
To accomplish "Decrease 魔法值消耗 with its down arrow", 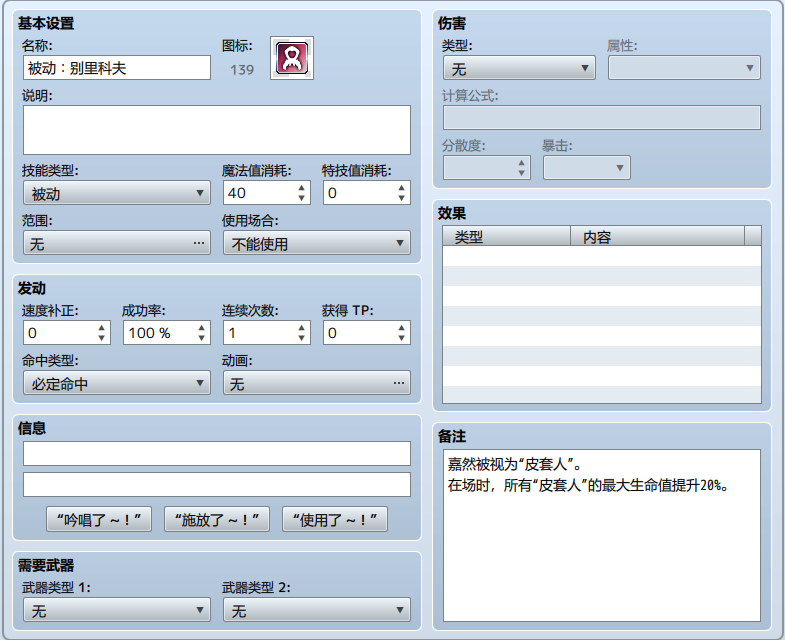I will click(x=301, y=198).
